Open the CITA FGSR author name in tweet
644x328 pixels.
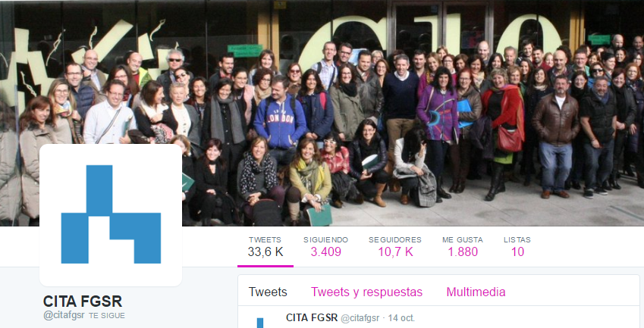coord(312,317)
